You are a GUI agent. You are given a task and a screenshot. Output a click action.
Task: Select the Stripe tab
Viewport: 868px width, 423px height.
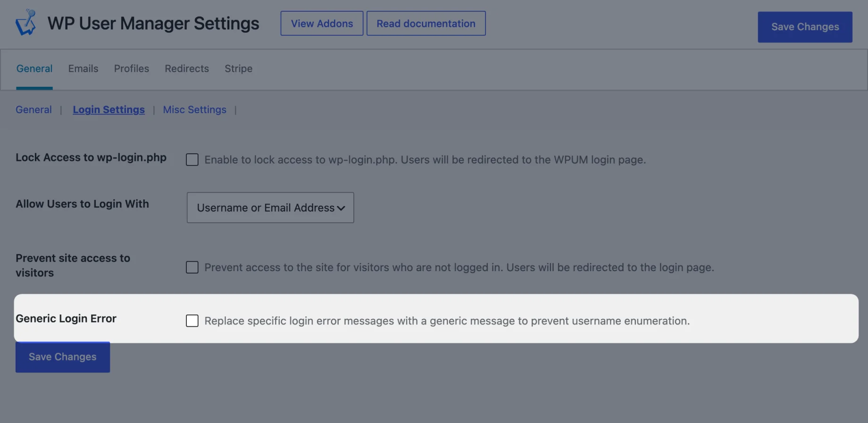(x=238, y=69)
